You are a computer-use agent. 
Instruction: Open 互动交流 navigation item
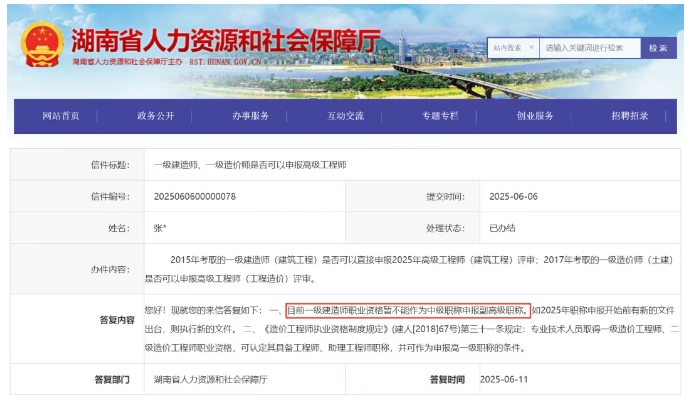coord(345,116)
